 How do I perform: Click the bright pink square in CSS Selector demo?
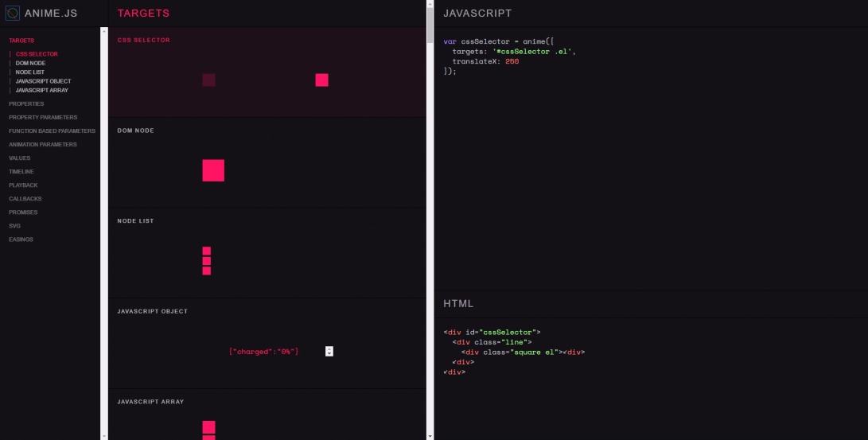click(x=321, y=80)
